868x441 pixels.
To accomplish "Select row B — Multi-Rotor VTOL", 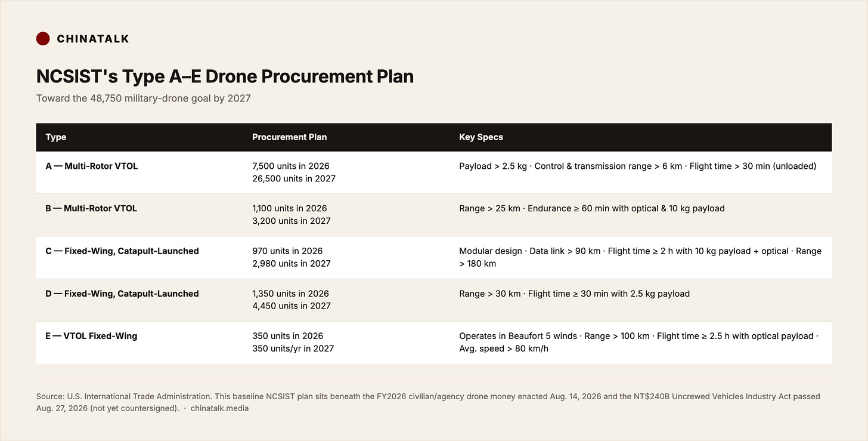I will coord(433,215).
